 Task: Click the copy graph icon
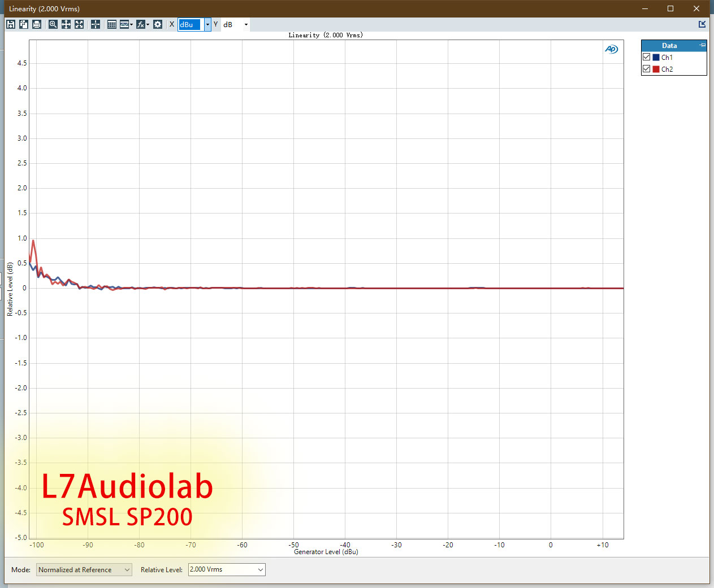tap(24, 24)
